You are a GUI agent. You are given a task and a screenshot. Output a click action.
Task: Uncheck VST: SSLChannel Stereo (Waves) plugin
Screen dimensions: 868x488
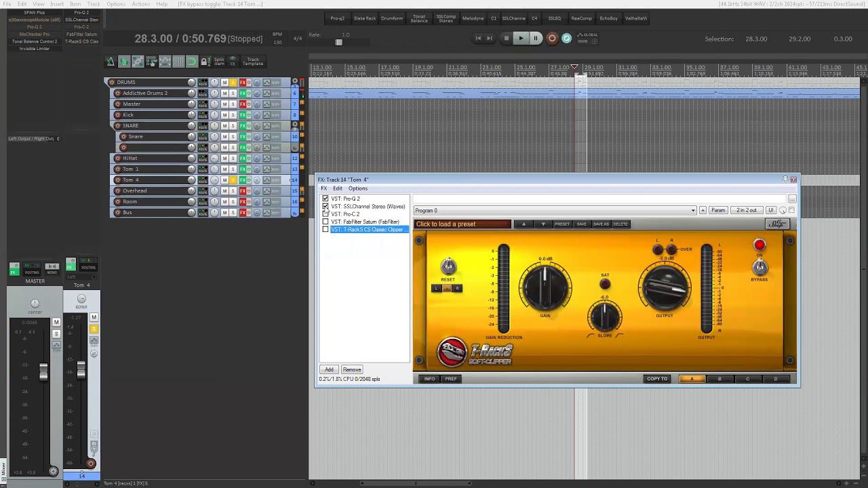click(x=325, y=206)
